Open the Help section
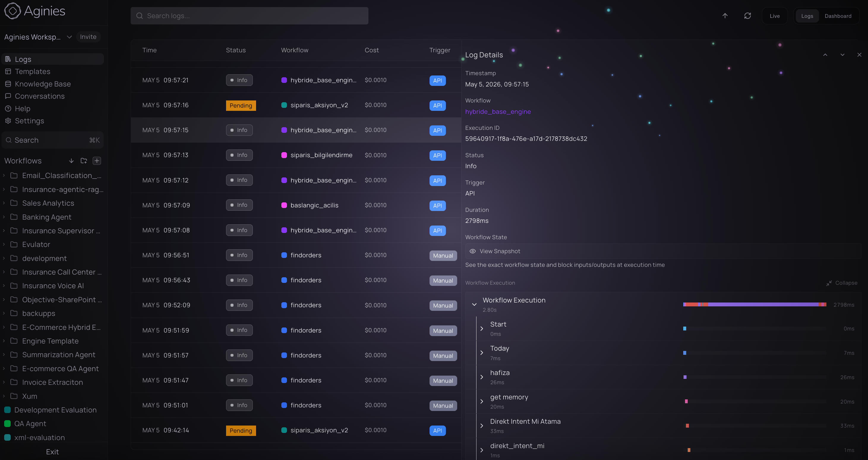This screenshot has width=868, height=460. click(53, 108)
